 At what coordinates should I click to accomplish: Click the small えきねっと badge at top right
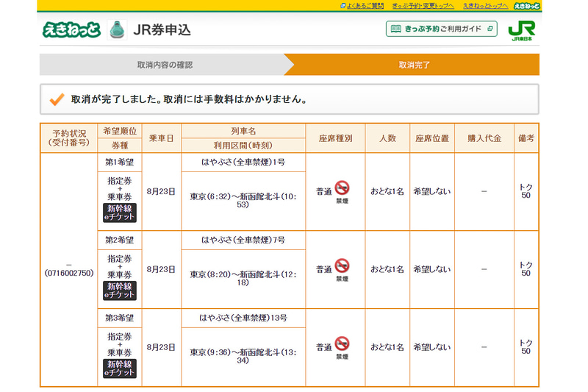pos(526,6)
